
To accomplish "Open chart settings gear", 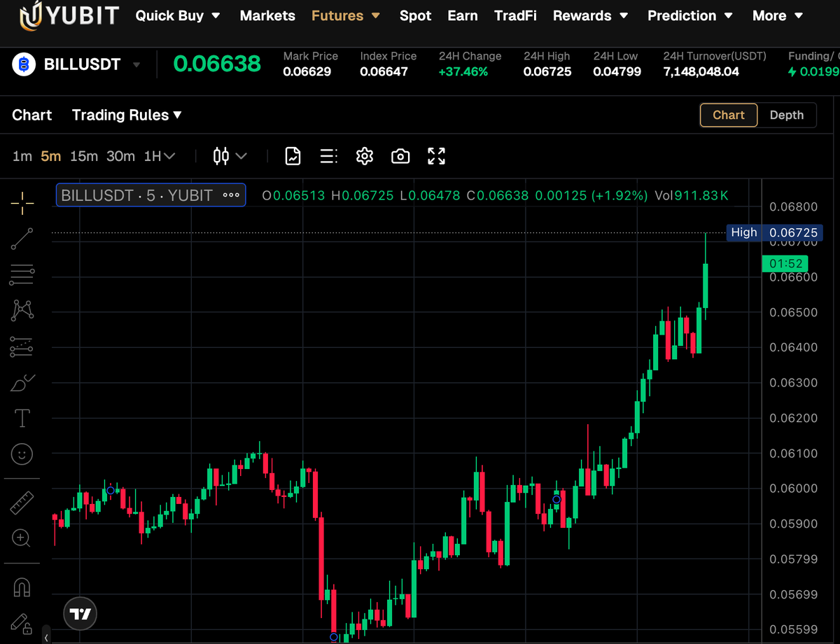I will click(x=364, y=156).
